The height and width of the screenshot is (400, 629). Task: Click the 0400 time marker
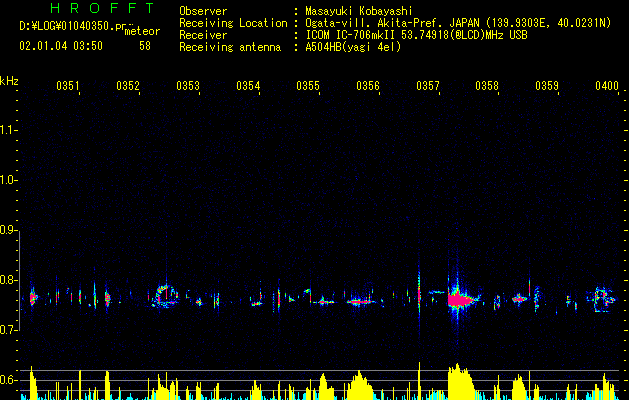point(607,86)
